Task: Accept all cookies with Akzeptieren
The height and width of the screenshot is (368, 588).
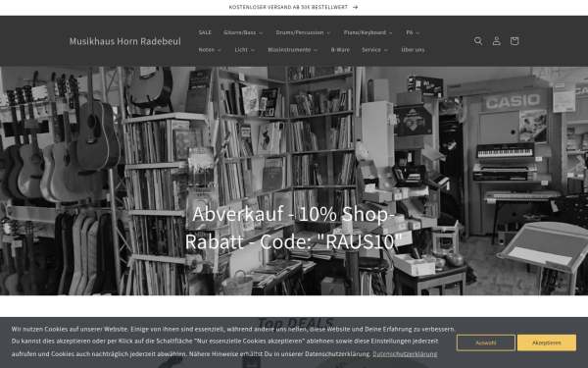Action: point(547,342)
